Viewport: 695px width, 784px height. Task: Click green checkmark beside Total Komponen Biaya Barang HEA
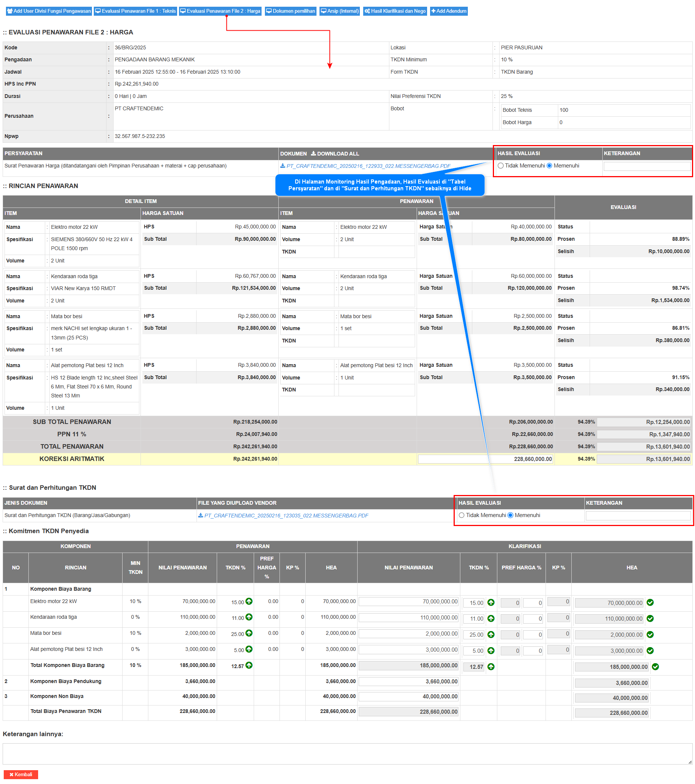655,667
